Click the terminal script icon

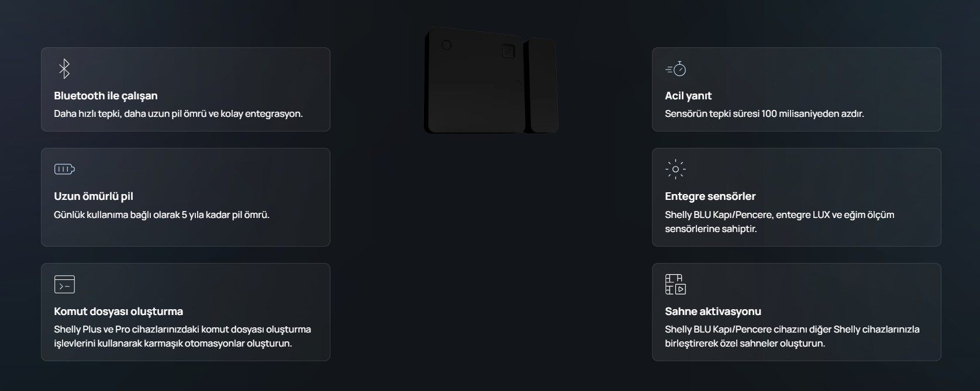[x=64, y=284]
